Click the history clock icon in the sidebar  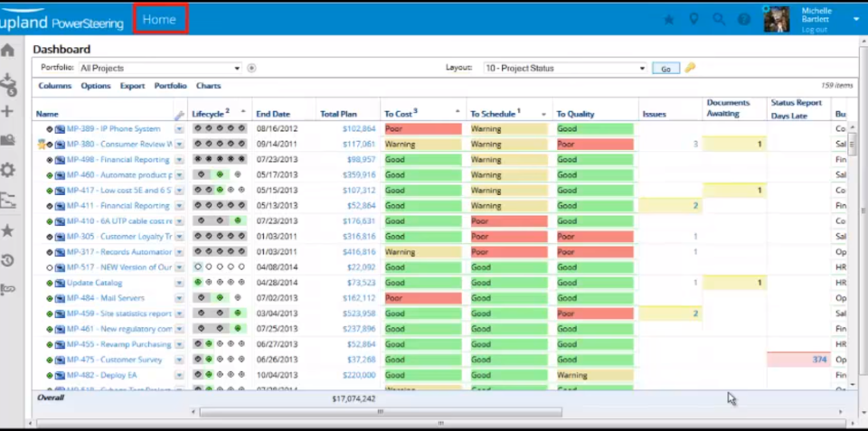click(7, 260)
